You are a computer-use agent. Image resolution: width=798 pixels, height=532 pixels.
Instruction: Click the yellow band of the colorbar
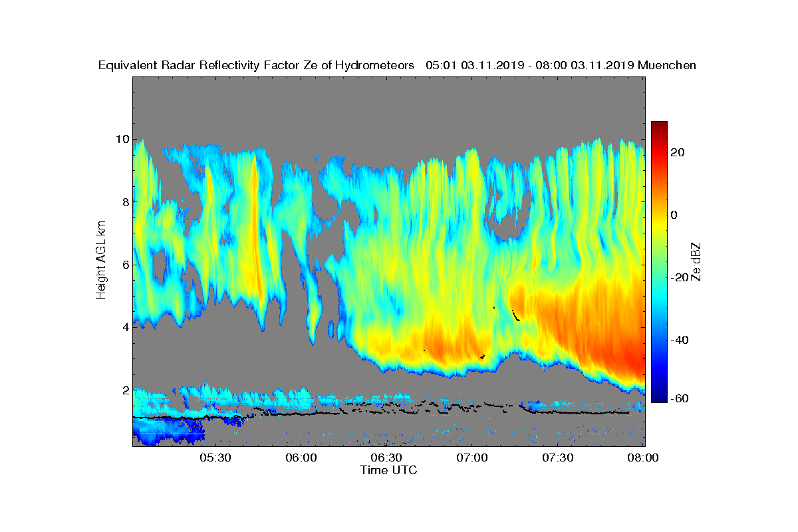[x=659, y=223]
